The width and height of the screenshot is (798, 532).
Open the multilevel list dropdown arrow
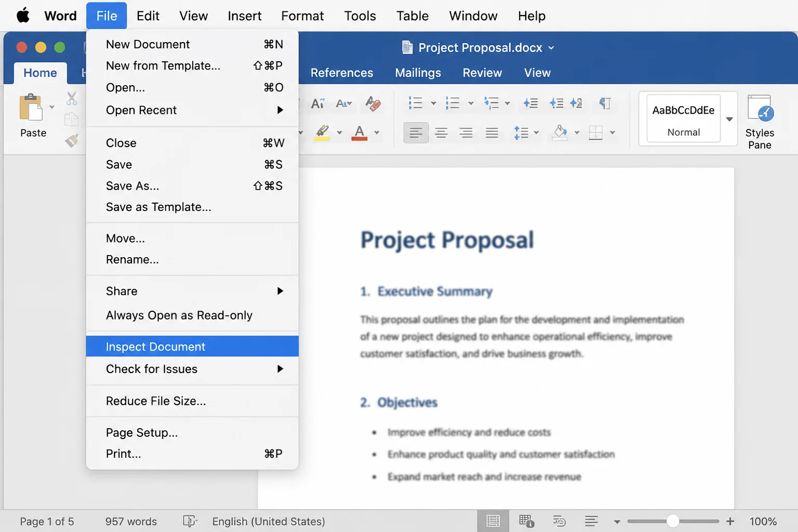507,103
